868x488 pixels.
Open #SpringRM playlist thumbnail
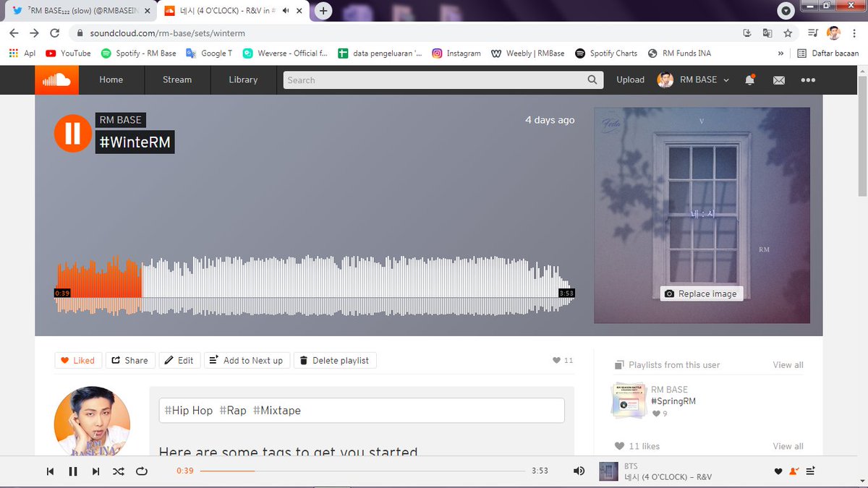click(629, 401)
